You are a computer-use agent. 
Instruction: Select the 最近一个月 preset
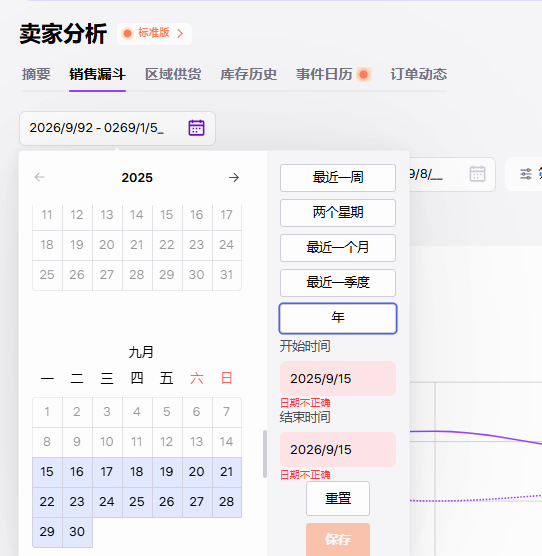click(x=338, y=248)
